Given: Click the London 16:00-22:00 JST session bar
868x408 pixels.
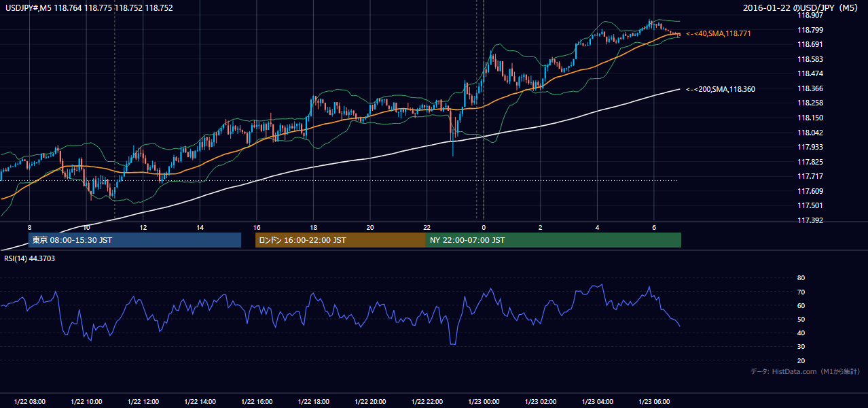Looking at the screenshot, I should tap(340, 240).
